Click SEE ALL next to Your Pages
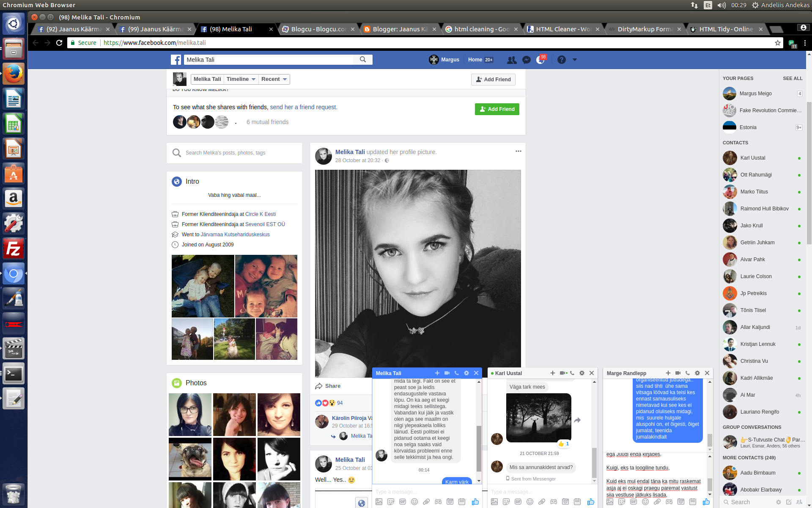The image size is (812, 508). click(793, 78)
